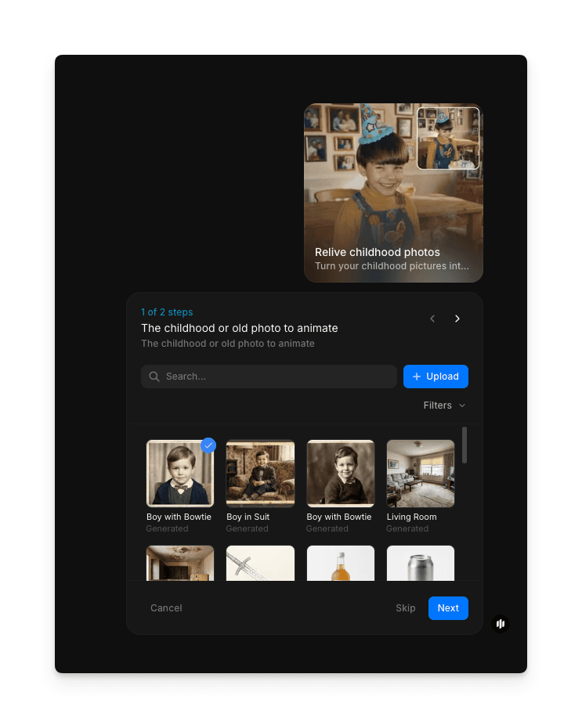Viewport: 582px width, 728px height.
Task: Click the audio waveform icon button
Action: click(x=501, y=624)
